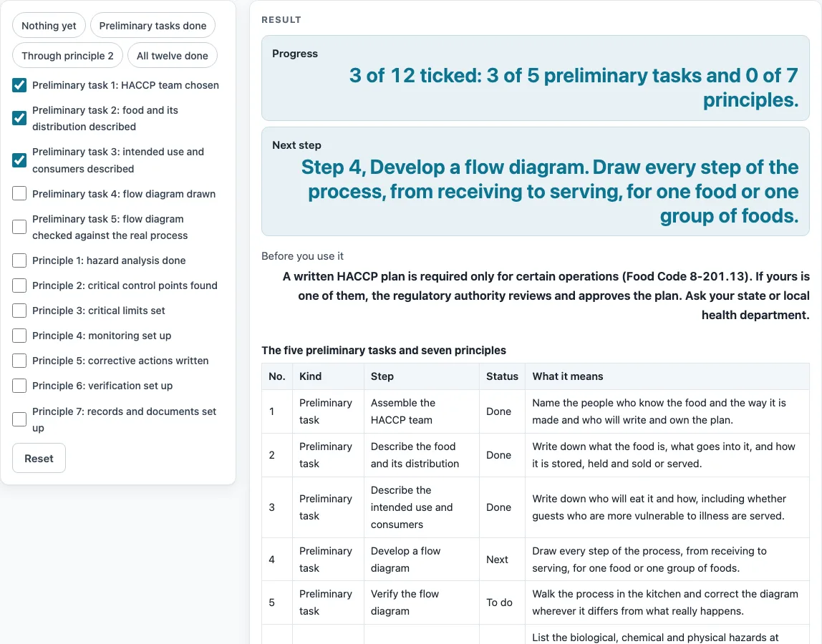The image size is (822, 644).
Task: Uncheck Preliminary task 2 food distribution described
Action: pyautogui.click(x=19, y=119)
